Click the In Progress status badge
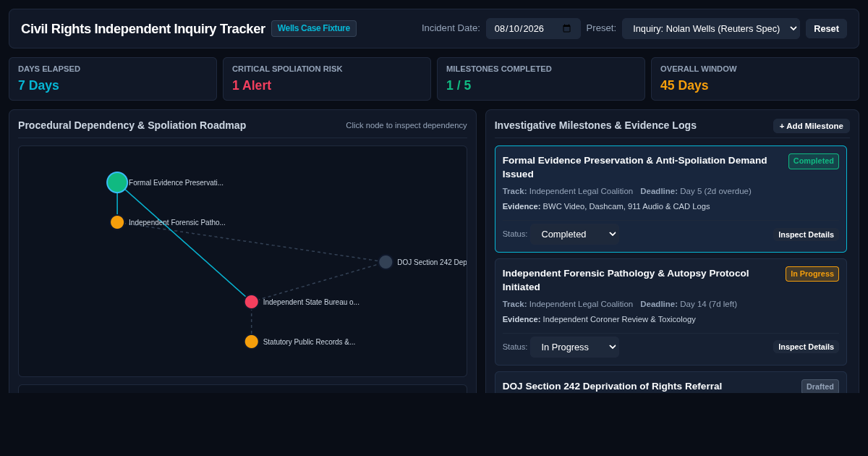 click(812, 274)
